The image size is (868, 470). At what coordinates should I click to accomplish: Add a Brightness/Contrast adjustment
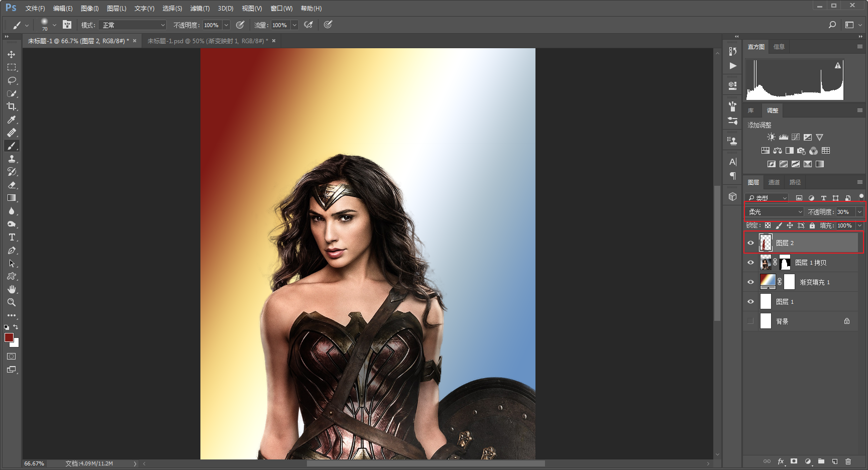coord(771,137)
